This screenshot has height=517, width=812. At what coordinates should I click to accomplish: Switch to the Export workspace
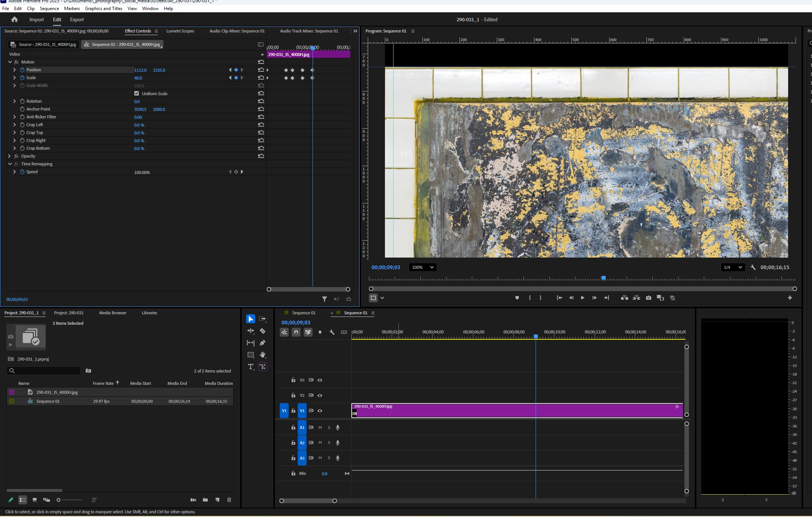[77, 19]
